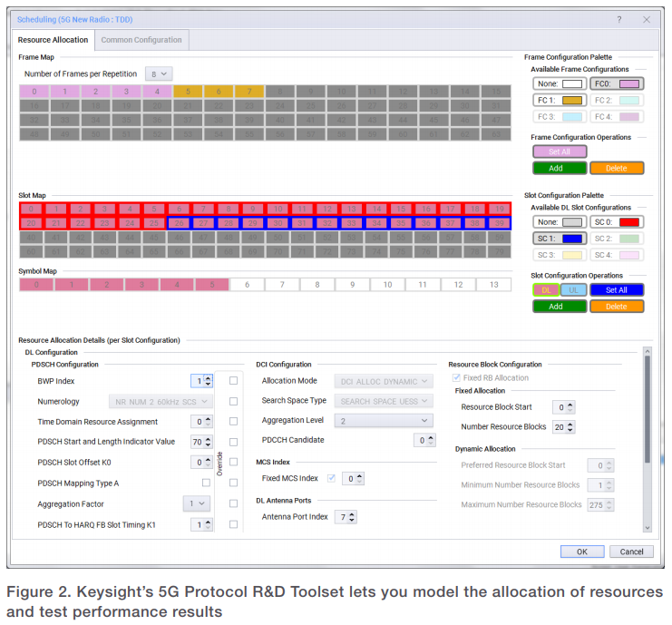Click the UL slot operation button
The image size is (672, 625).
click(x=573, y=290)
